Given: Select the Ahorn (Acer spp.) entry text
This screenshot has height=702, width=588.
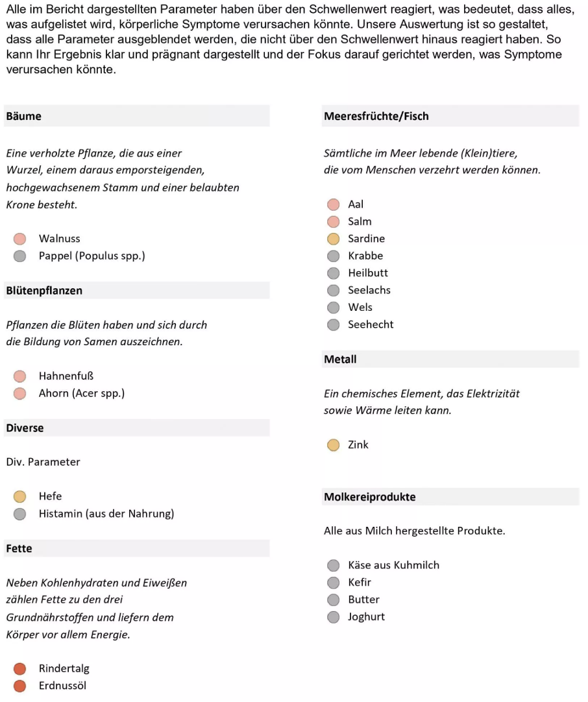Looking at the screenshot, I should tap(82, 393).
